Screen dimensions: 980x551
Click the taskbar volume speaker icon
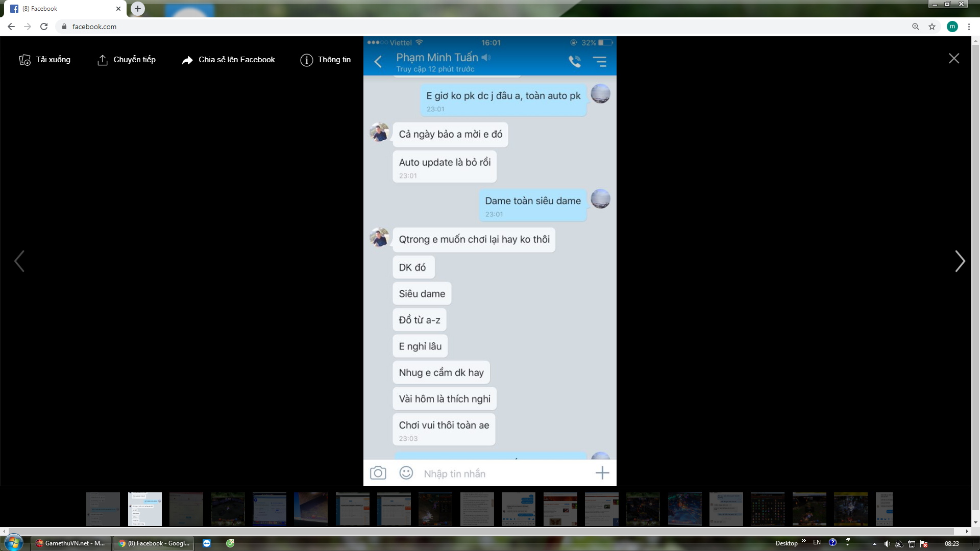887,544
